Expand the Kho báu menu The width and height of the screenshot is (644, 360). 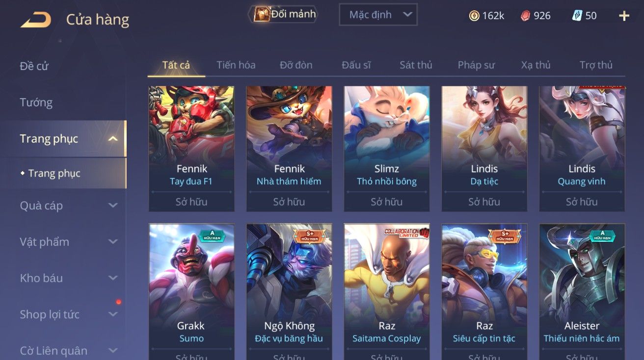coord(69,278)
